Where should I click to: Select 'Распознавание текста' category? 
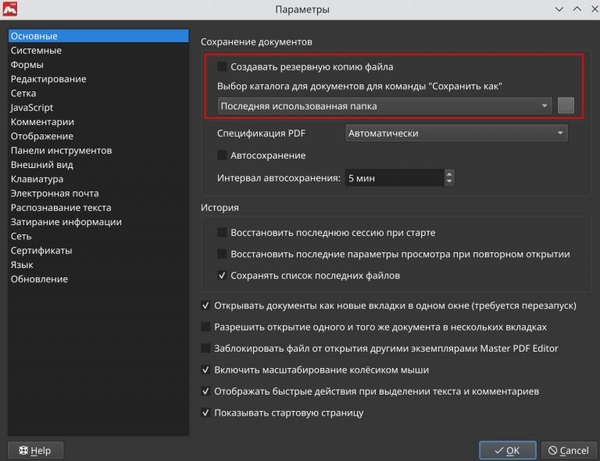pyautogui.click(x=99, y=207)
